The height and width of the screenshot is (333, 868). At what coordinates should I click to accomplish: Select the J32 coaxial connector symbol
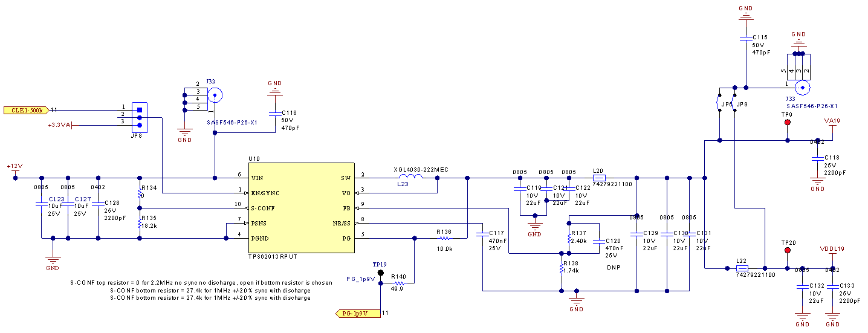(214, 95)
